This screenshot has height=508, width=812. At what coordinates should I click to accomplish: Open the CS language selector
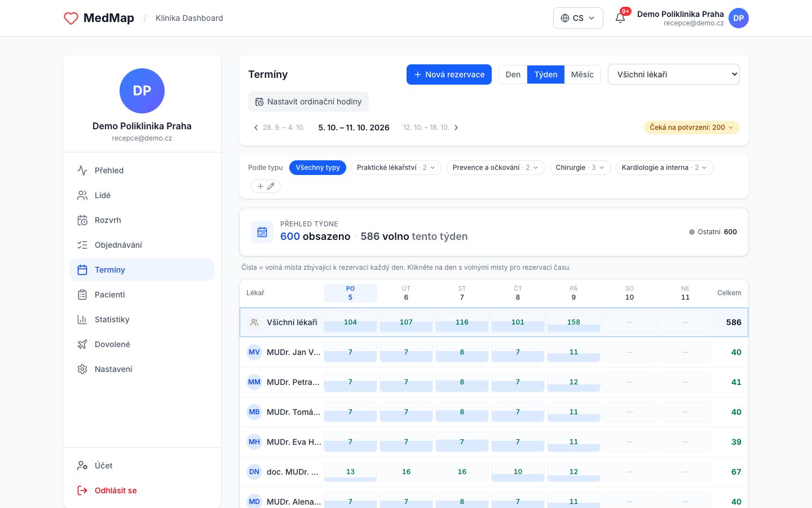[x=578, y=18]
